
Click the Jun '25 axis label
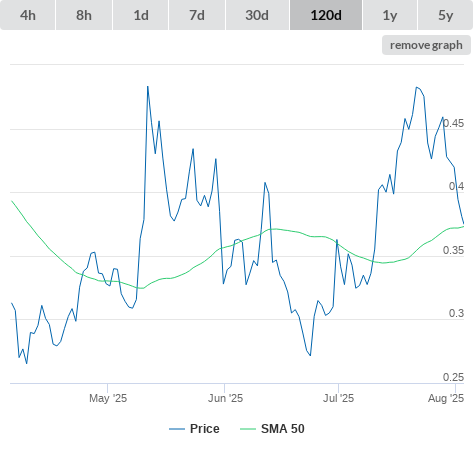pos(225,398)
